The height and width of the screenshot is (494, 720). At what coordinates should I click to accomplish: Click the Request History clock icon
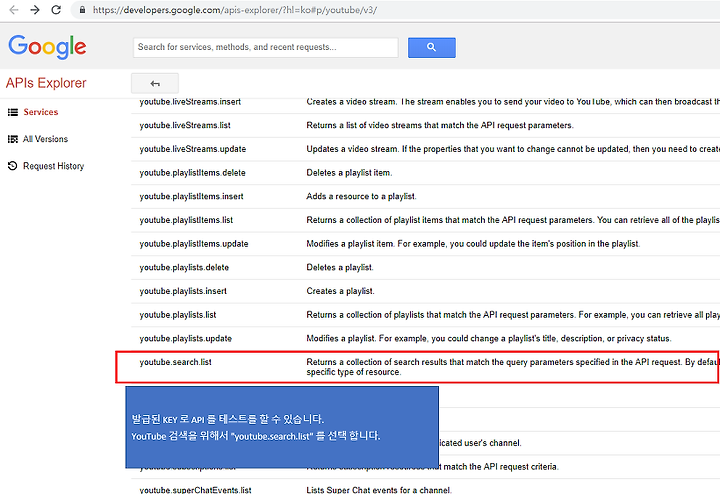click(13, 166)
